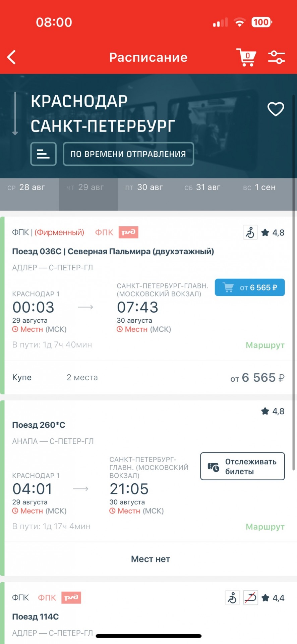
Task: Tap accessibility wheelchair icon for train 036С
Action: pyautogui.click(x=250, y=232)
